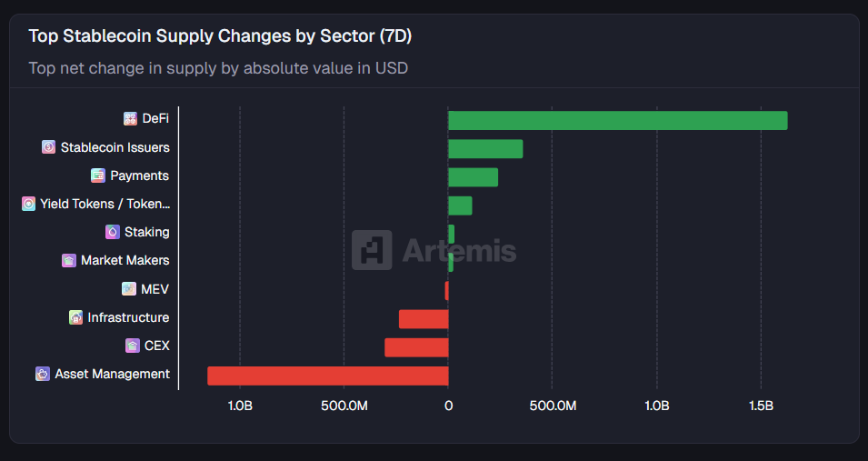Click the Asset Management sector icon

pos(43,374)
